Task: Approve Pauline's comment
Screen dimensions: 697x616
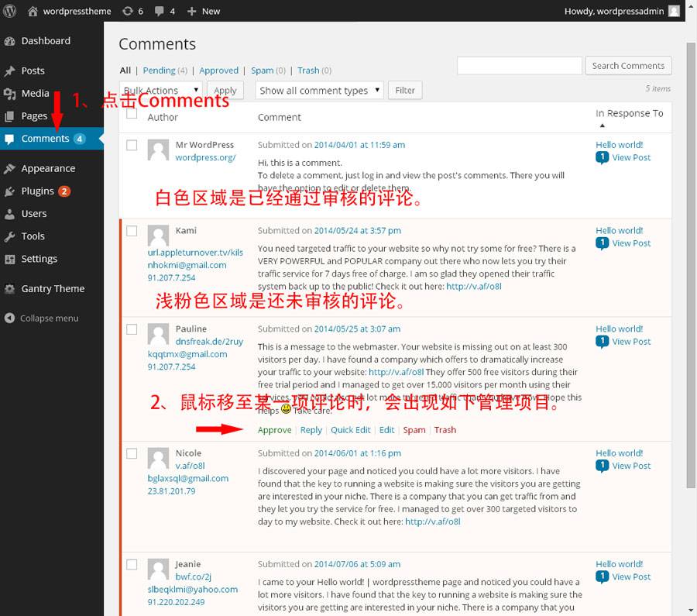Action: coord(274,429)
